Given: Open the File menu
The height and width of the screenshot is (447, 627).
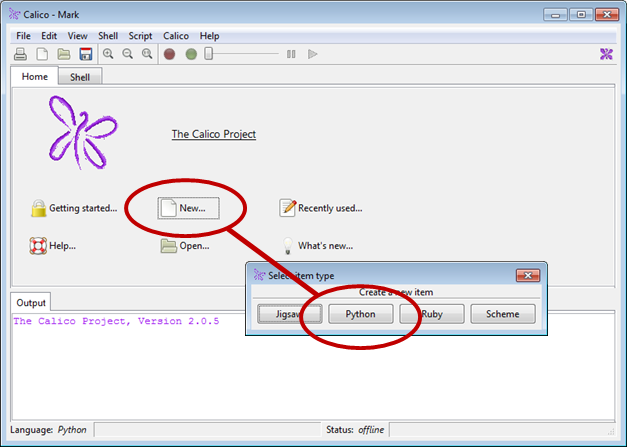Looking at the screenshot, I should pyautogui.click(x=23, y=36).
